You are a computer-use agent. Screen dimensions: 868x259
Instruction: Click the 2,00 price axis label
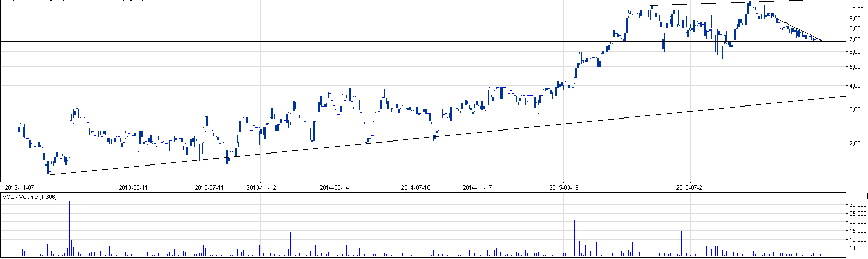coord(855,143)
